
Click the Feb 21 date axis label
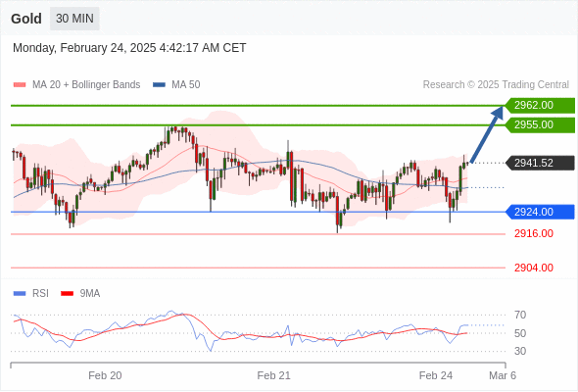274,375
